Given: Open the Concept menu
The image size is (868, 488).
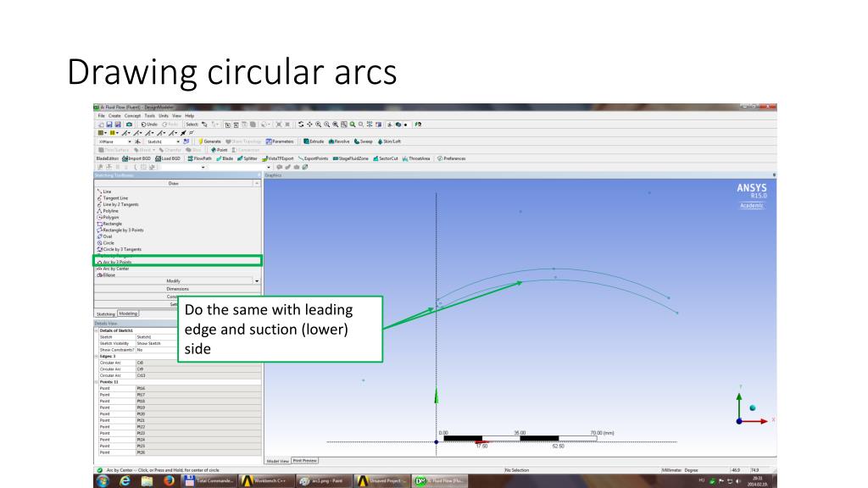Looking at the screenshot, I should (132, 116).
